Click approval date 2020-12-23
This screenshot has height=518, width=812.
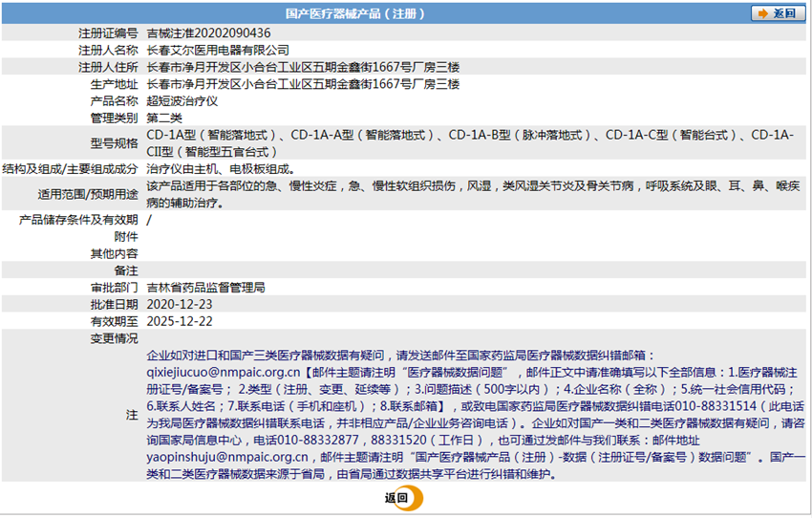click(x=180, y=305)
